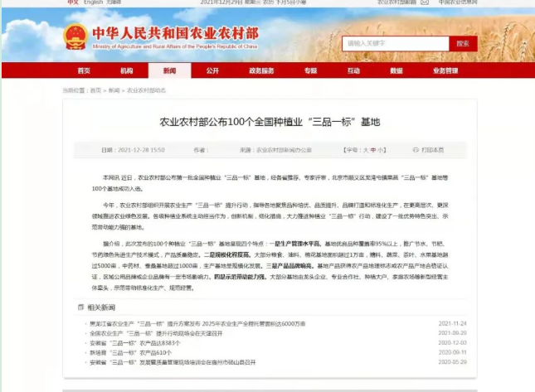This screenshot has width=535, height=392.
Task: Click the print page icon
Action: tap(417, 150)
